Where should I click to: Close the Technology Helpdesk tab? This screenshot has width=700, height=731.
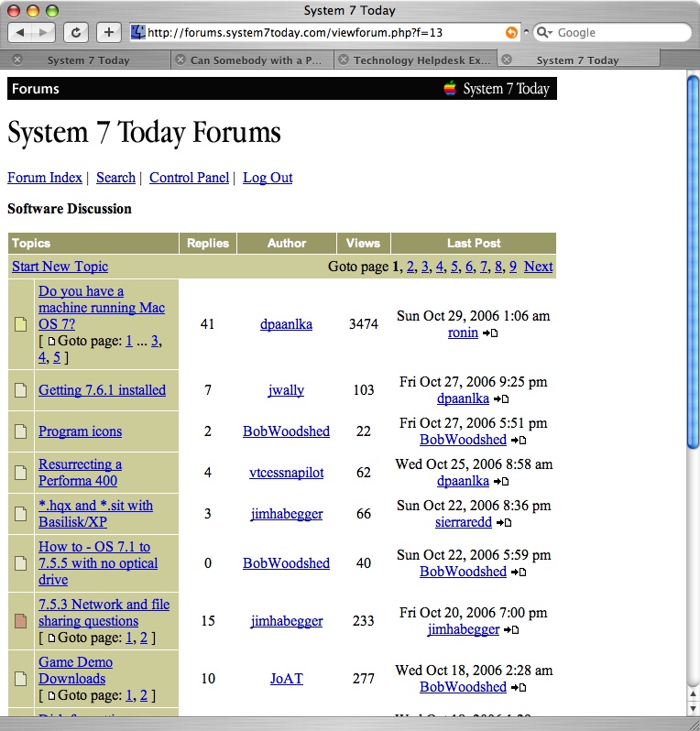pos(344,60)
